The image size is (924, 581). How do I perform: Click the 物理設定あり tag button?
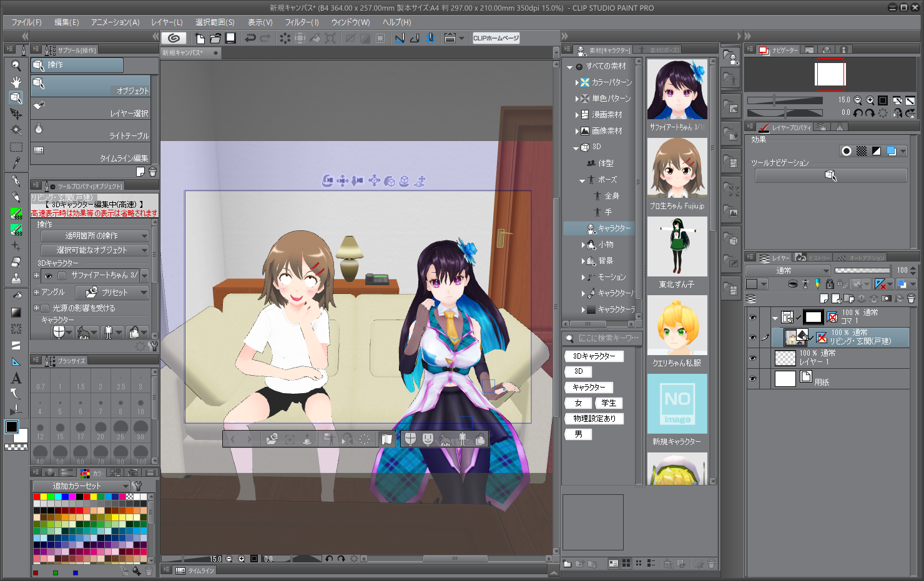pyautogui.click(x=594, y=418)
